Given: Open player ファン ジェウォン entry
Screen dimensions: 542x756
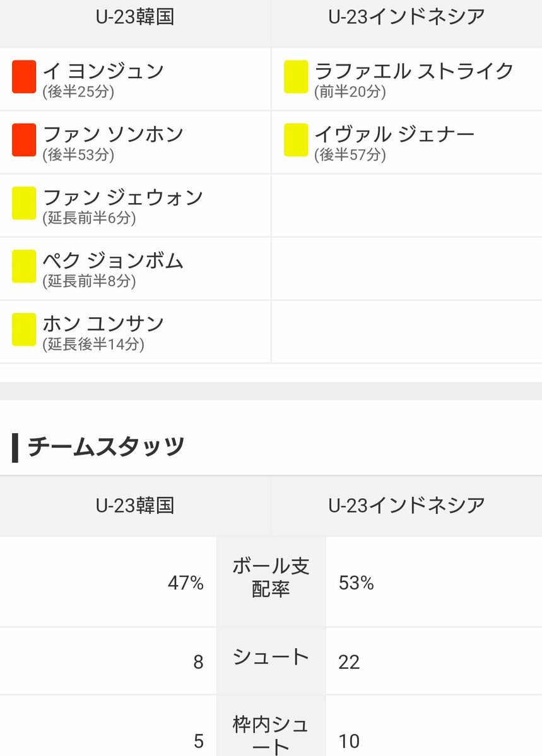Looking at the screenshot, I should [x=123, y=197].
